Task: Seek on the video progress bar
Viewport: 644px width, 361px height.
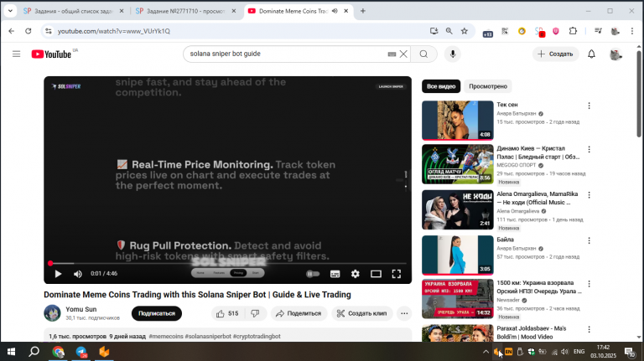Action: point(227,263)
